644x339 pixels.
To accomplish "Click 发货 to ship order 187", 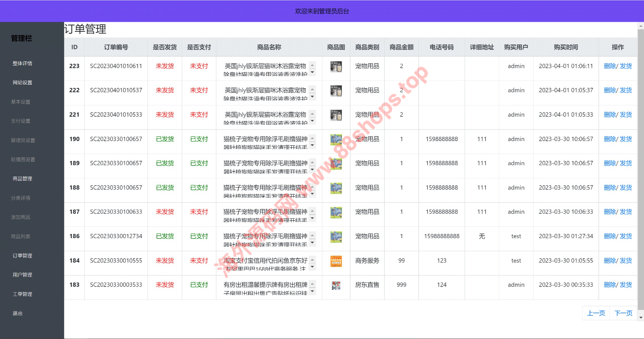I will (x=626, y=212).
